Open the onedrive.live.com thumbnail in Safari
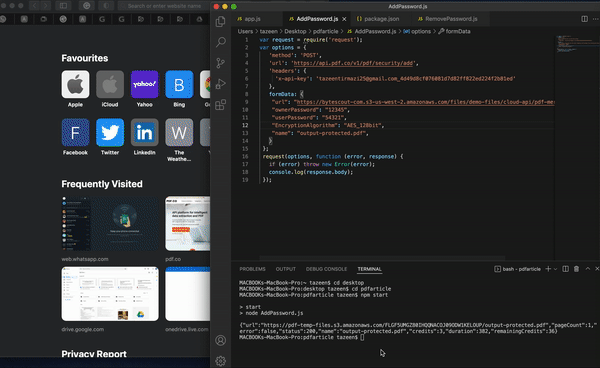The image size is (600, 368). pos(188,294)
